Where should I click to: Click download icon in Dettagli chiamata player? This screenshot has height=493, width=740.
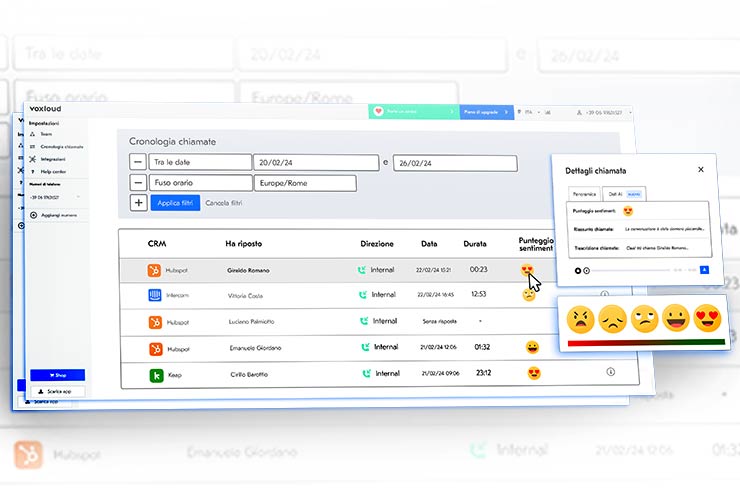pyautogui.click(x=704, y=270)
